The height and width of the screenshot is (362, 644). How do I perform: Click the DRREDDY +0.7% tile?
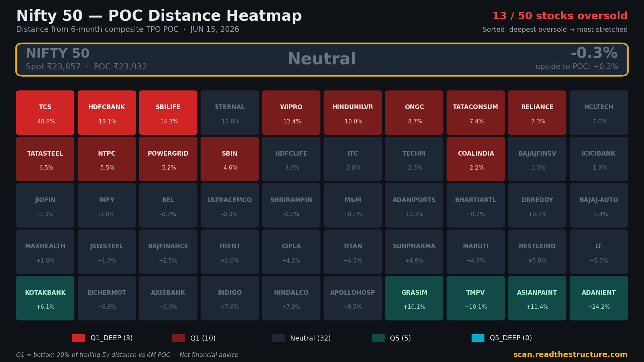(x=537, y=205)
